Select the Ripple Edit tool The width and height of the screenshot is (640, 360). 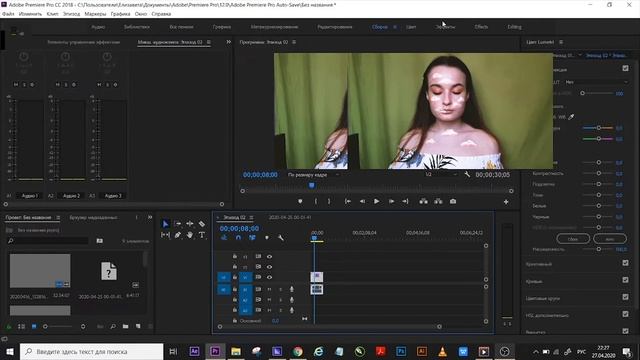190,224
